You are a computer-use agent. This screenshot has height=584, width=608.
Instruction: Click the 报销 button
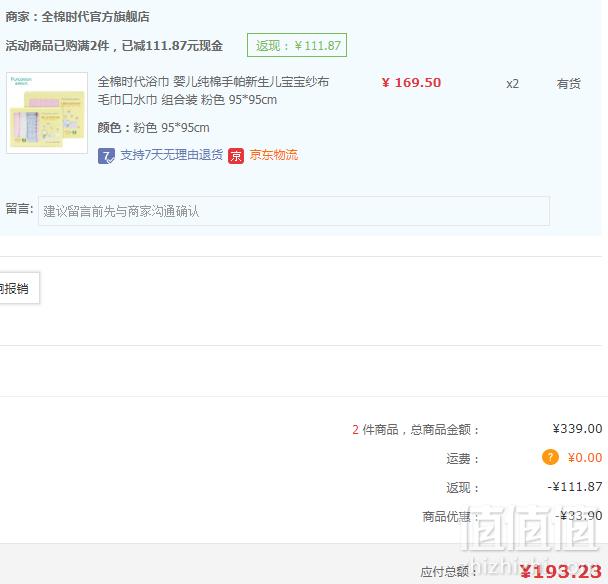click(17, 288)
